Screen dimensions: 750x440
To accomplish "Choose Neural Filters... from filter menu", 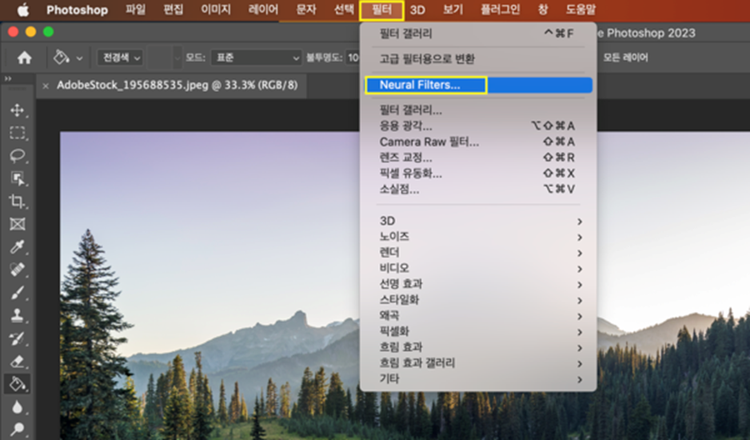I will (x=478, y=85).
